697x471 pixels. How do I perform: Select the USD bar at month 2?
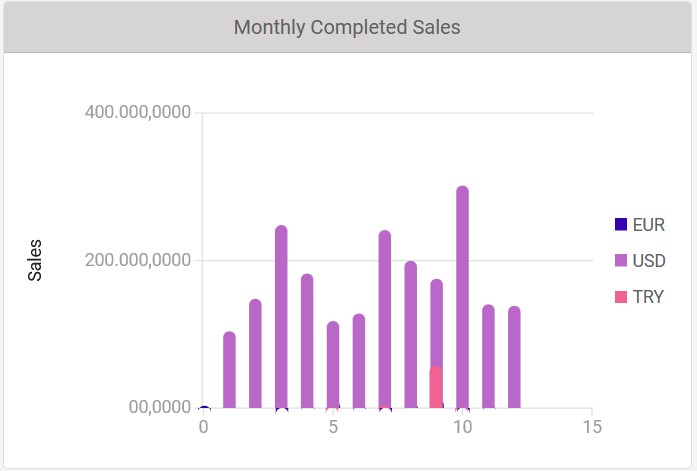point(255,353)
